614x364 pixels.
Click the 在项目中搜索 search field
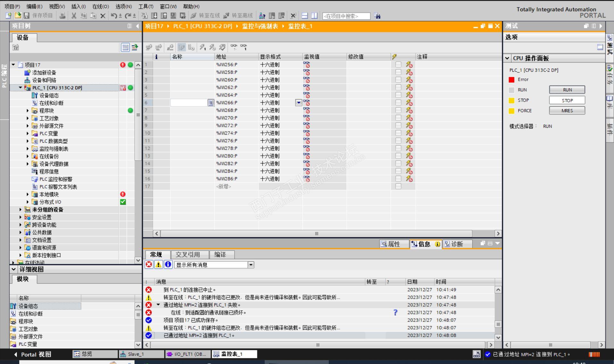(346, 16)
